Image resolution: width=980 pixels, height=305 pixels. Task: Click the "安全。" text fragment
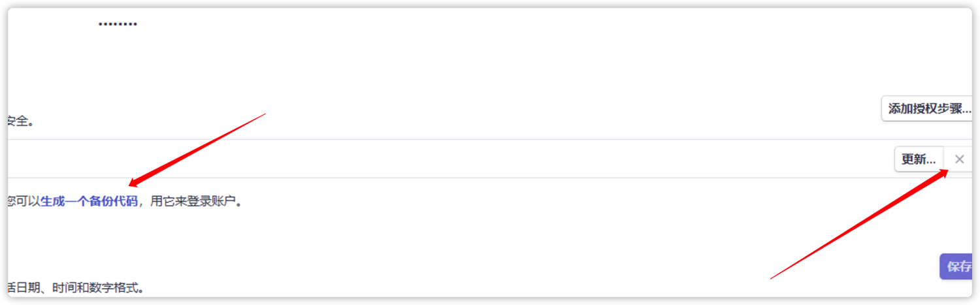(20, 121)
